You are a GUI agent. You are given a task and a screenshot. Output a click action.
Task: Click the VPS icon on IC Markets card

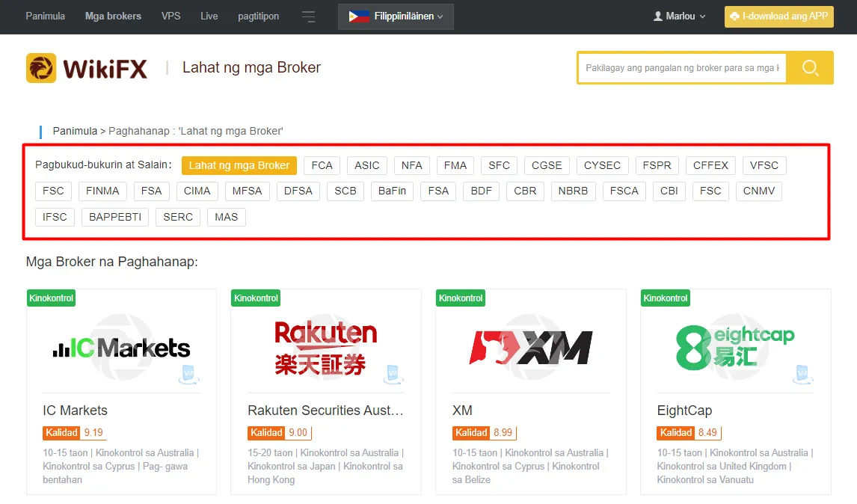pyautogui.click(x=188, y=375)
